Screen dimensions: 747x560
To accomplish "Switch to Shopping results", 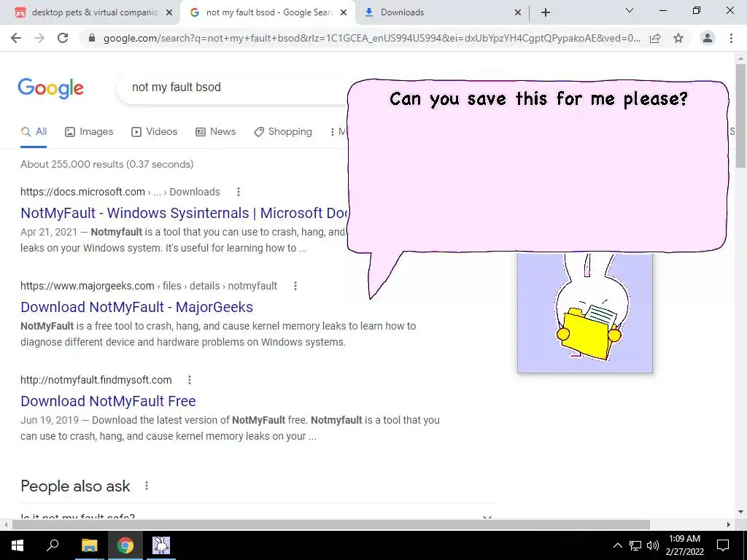I will coord(283,132).
